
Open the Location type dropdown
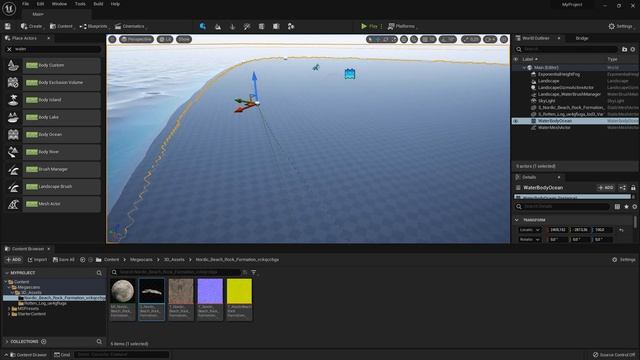pos(530,230)
